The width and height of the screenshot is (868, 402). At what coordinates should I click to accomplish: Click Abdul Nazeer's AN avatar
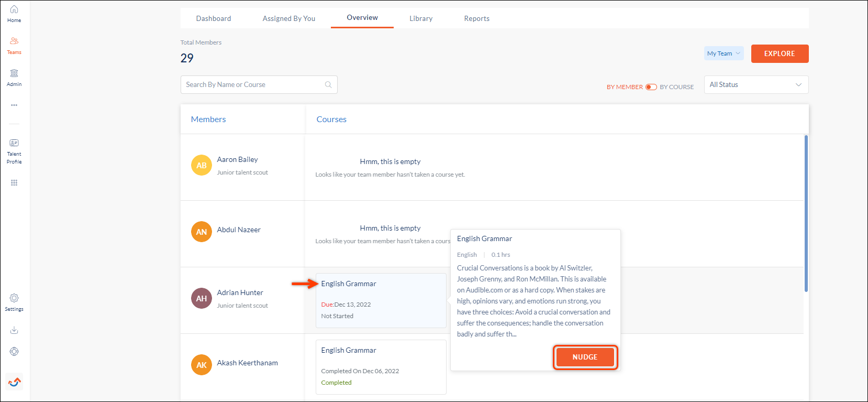point(202,232)
